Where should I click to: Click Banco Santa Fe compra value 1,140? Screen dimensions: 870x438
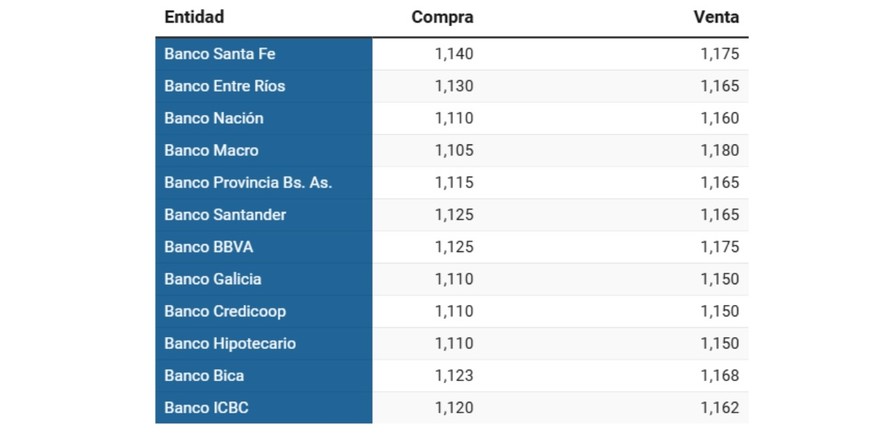tap(454, 54)
